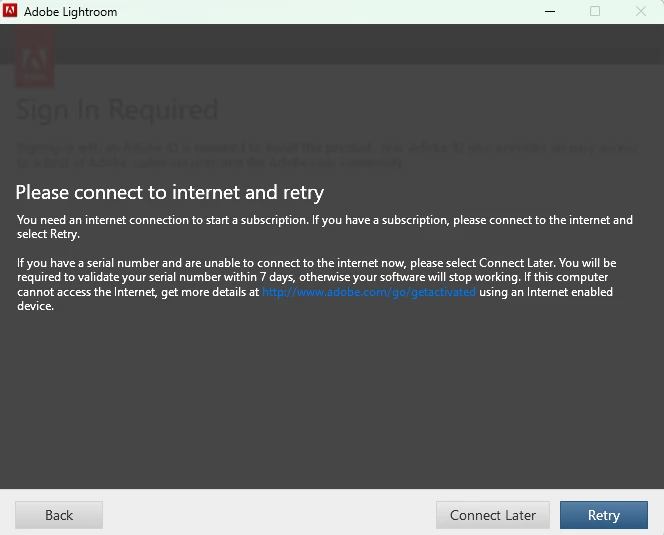Screen dimensions: 664x535
Task: Open the adobe.com/go/getactivated link
Action: [369, 292]
